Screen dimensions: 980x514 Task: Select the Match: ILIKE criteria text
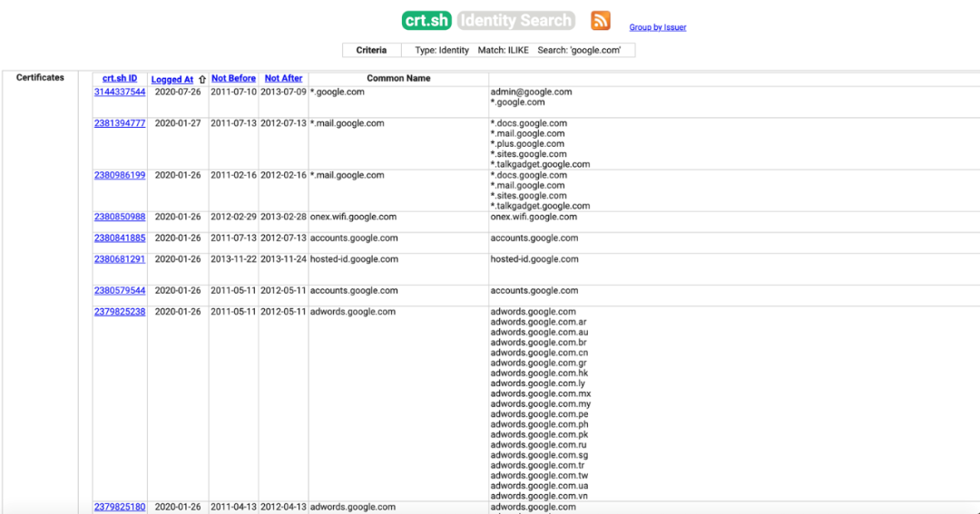click(x=503, y=50)
